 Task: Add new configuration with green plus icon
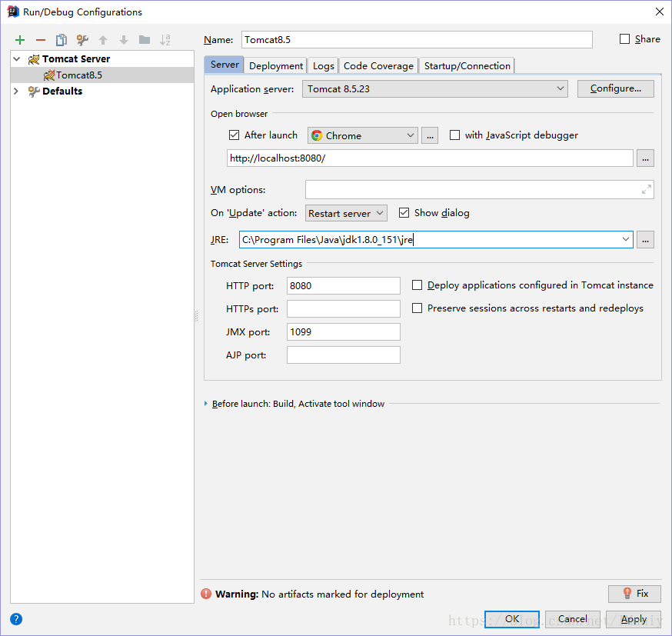(20, 40)
